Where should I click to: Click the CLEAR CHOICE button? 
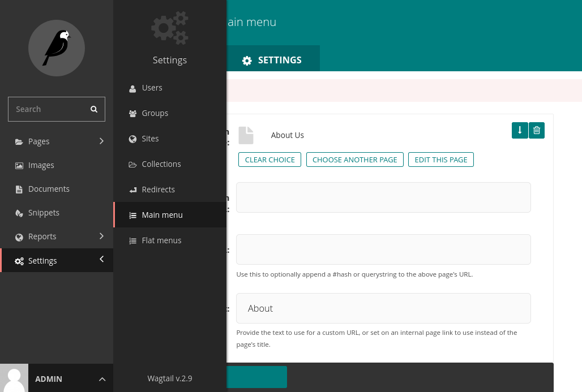coord(269,160)
